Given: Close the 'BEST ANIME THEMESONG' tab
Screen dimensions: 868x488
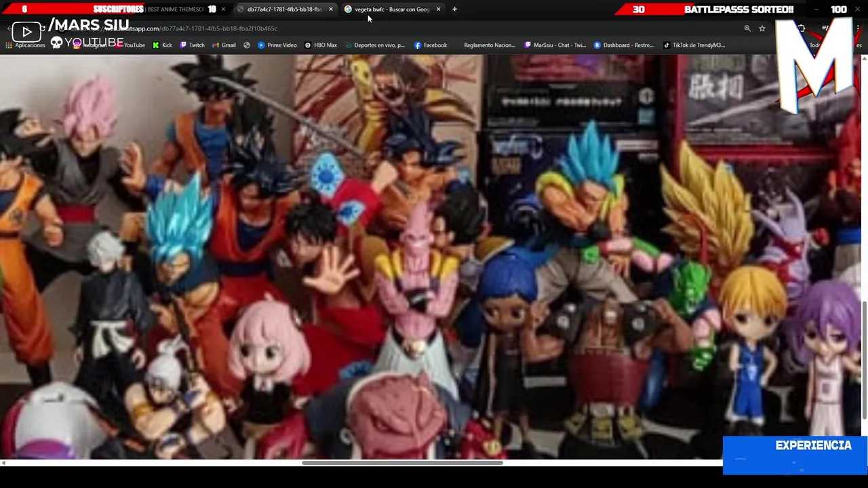Looking at the screenshot, I should tap(223, 9).
